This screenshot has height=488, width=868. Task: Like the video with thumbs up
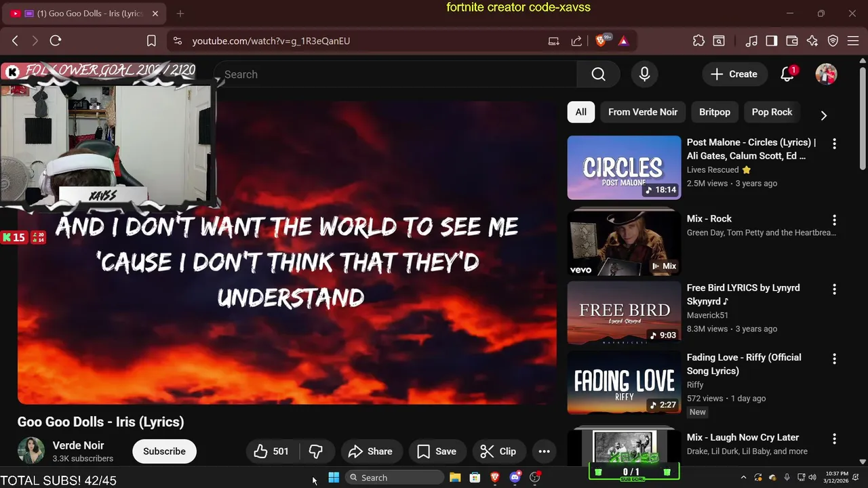[271, 451]
